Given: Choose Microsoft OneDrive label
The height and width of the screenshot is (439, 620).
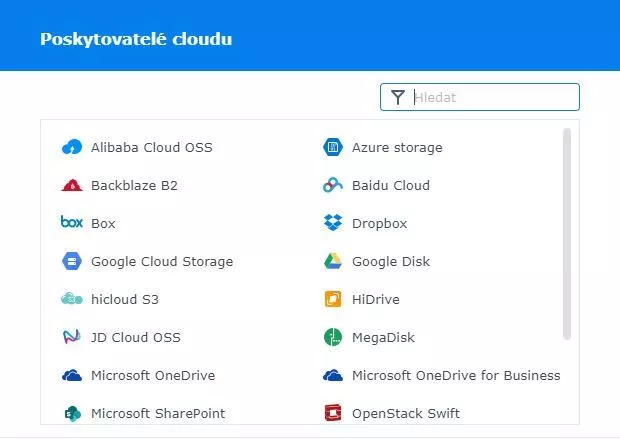Looking at the screenshot, I should (153, 375).
